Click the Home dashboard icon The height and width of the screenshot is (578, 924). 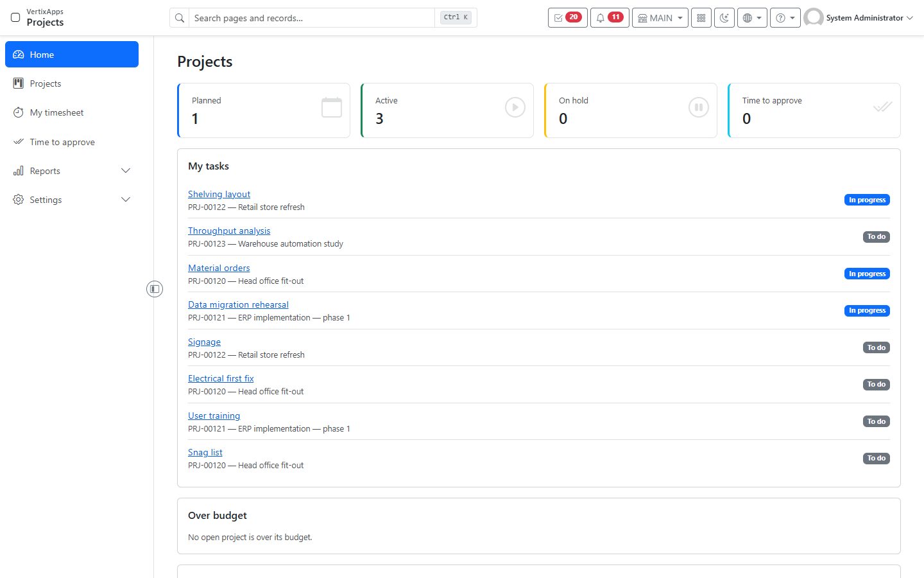click(x=19, y=55)
